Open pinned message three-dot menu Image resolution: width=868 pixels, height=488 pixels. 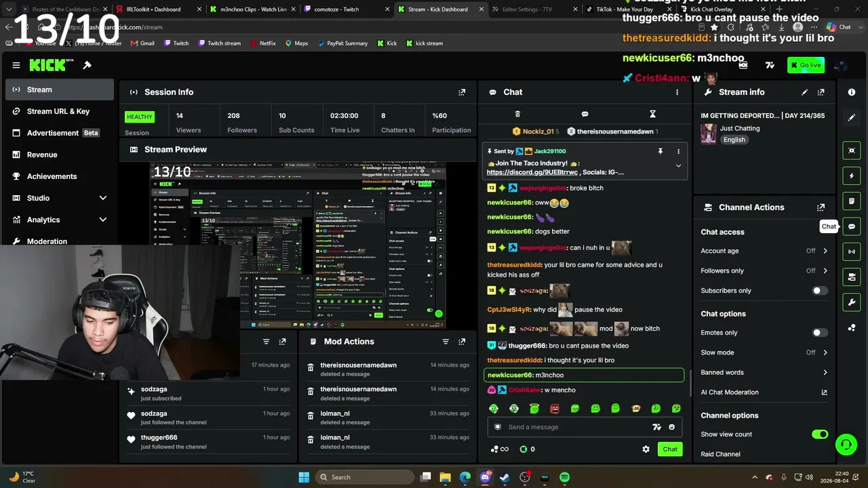click(x=678, y=151)
